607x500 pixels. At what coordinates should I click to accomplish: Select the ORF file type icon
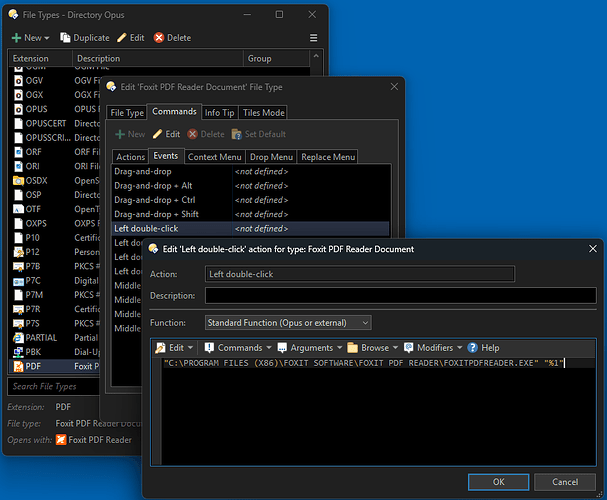click(x=18, y=152)
